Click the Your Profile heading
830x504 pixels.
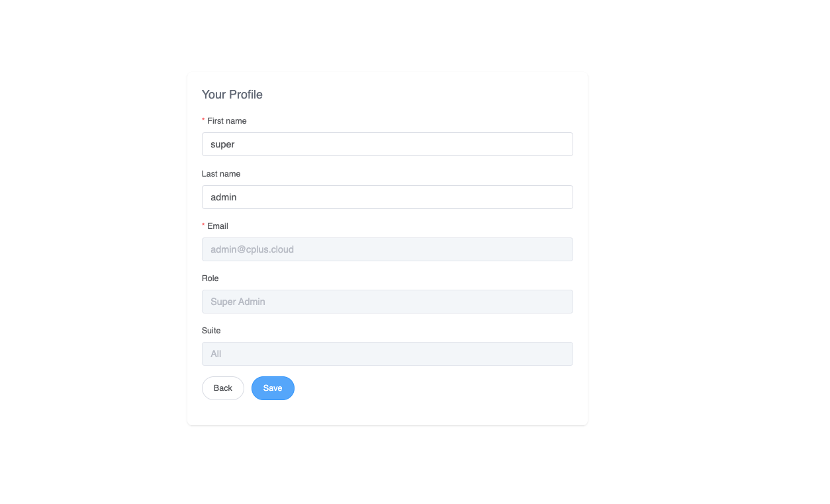(232, 95)
